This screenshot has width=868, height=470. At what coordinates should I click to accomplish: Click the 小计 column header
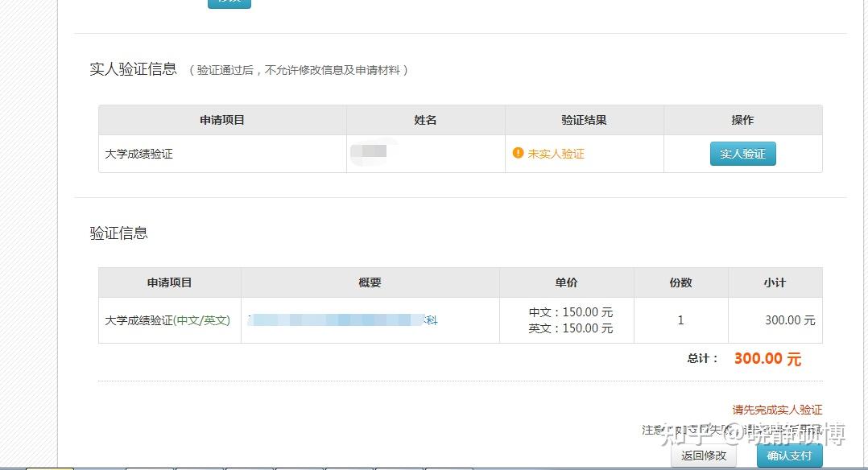pyautogui.click(x=775, y=283)
